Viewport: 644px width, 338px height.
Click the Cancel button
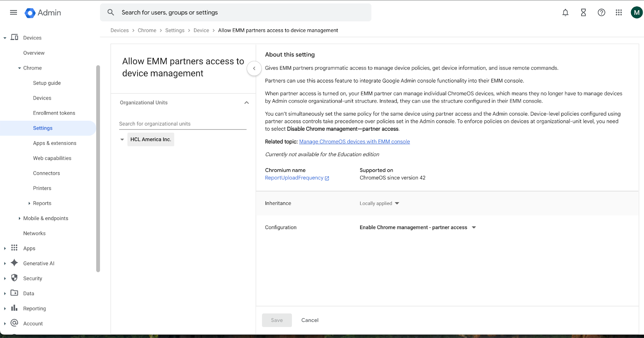point(310,320)
